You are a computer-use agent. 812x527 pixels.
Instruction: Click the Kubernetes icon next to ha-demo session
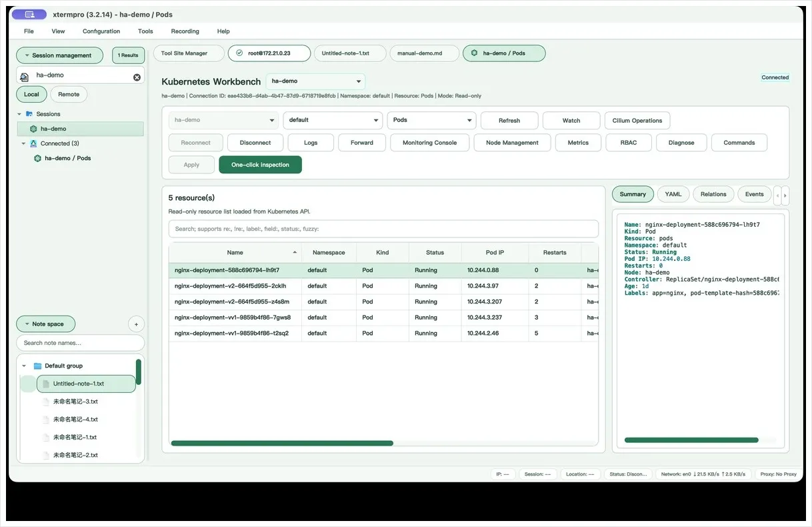click(x=33, y=129)
